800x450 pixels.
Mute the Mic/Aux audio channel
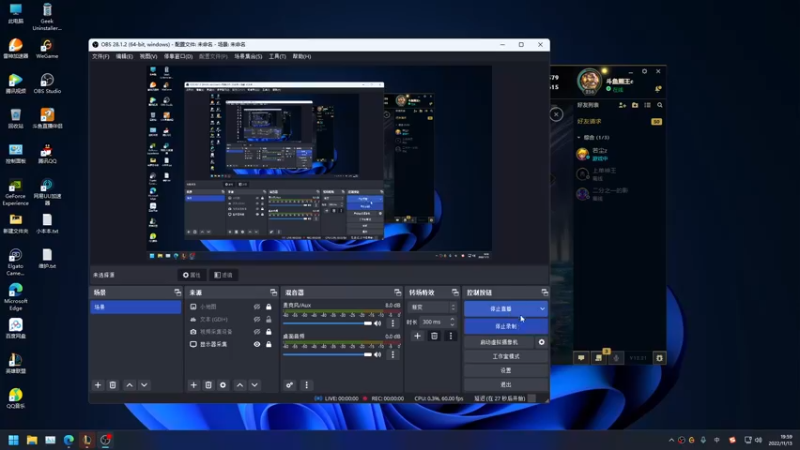pos(378,323)
